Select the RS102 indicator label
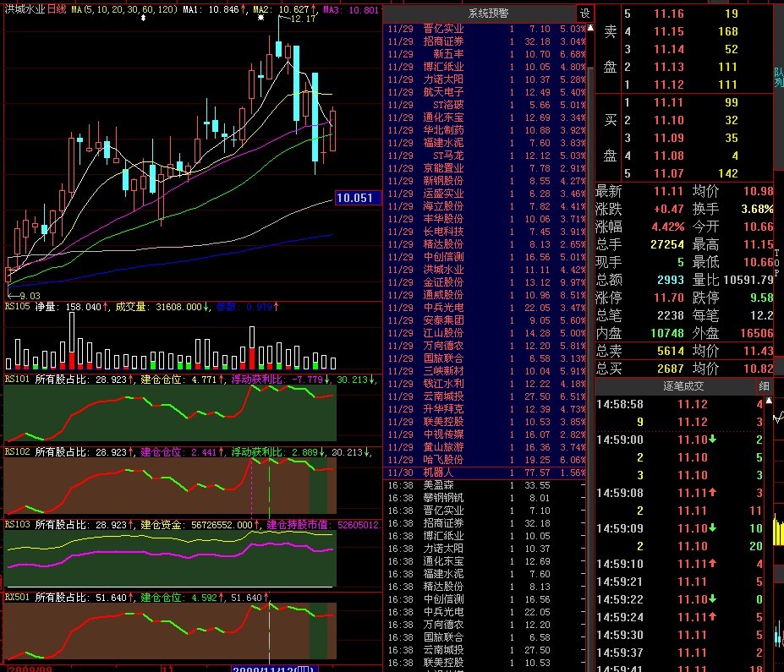 pos(18,451)
